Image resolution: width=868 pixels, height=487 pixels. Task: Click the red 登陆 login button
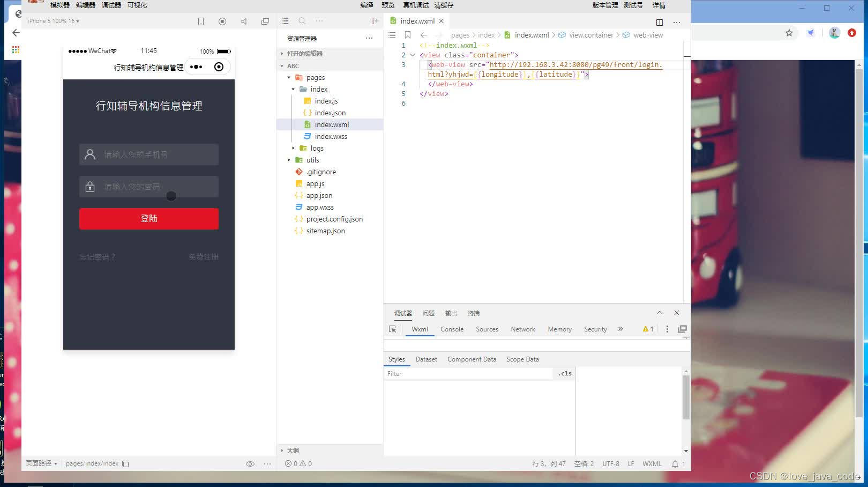(149, 219)
